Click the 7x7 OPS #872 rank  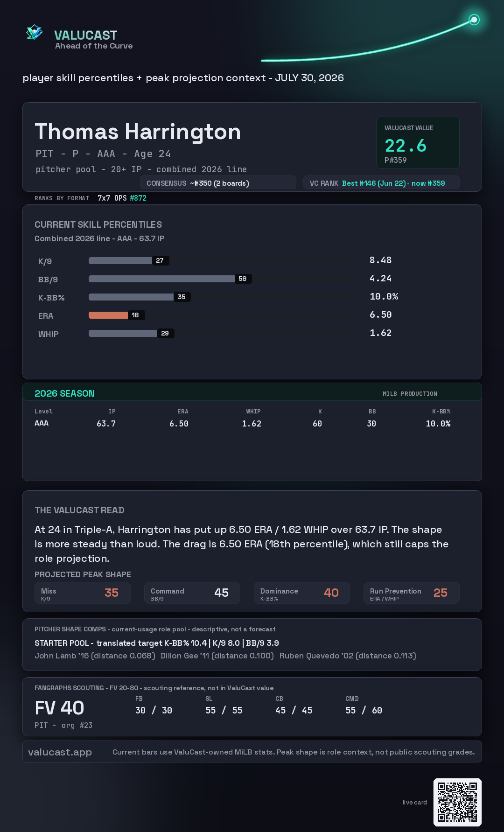pos(122,198)
